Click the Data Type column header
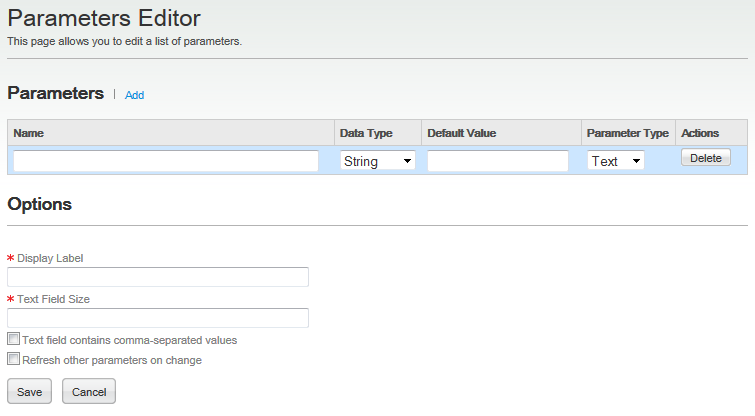 click(x=366, y=133)
